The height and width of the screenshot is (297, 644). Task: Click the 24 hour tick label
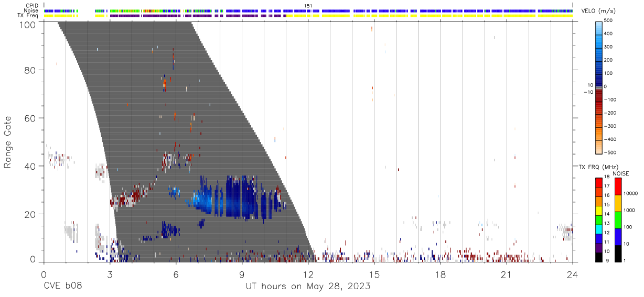(573, 275)
